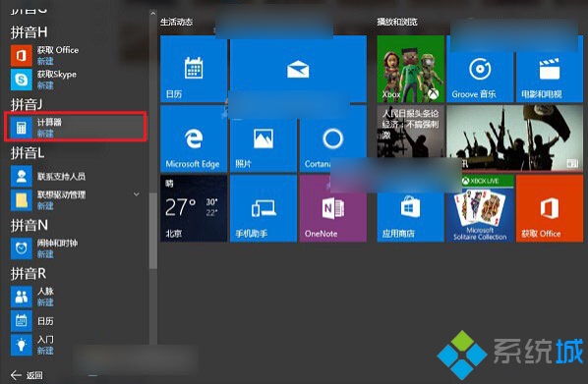Open the Mail envelope tile
This screenshot has height=384, width=588.
click(x=298, y=69)
